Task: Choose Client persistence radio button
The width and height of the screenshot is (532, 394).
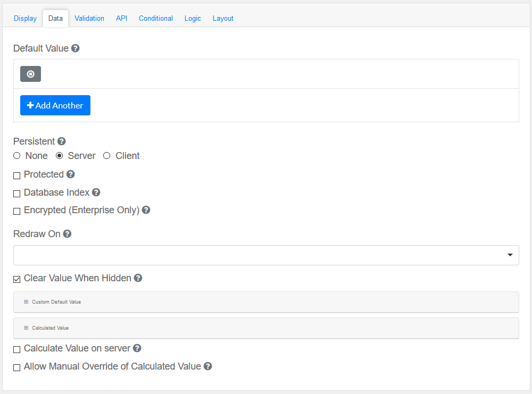Action: [x=107, y=156]
